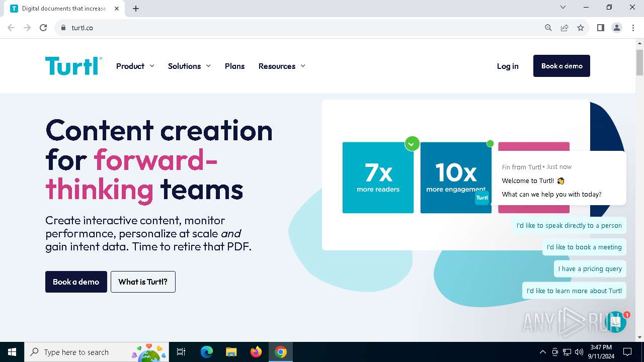
Task: Click the 7x more readers card
Action: click(378, 177)
